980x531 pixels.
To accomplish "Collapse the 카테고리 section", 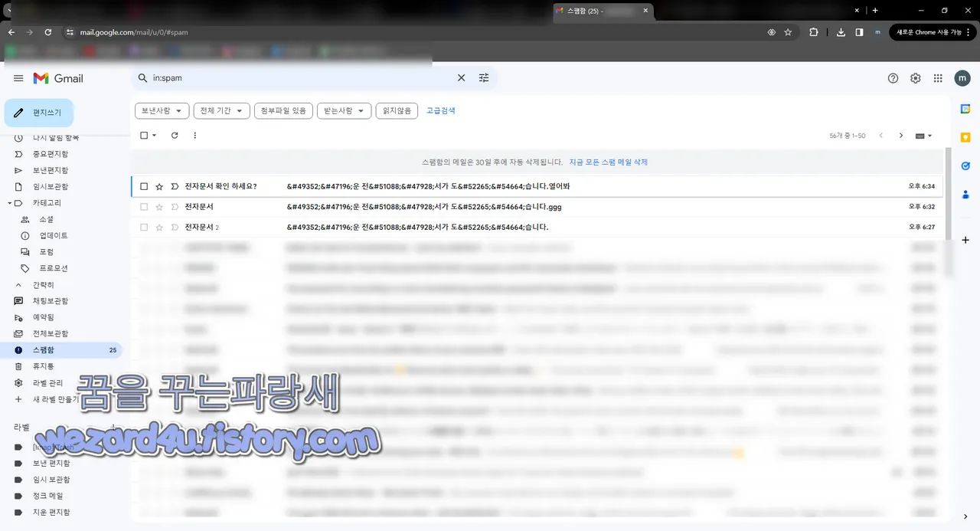I will tap(9, 203).
